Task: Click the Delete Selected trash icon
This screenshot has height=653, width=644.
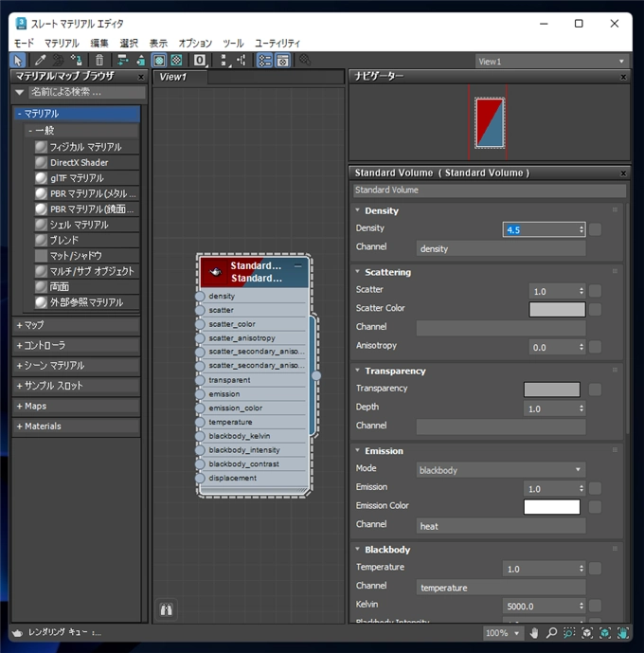Action: pyautogui.click(x=99, y=61)
